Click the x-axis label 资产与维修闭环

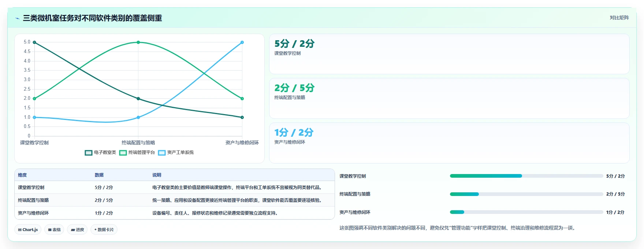point(242,143)
